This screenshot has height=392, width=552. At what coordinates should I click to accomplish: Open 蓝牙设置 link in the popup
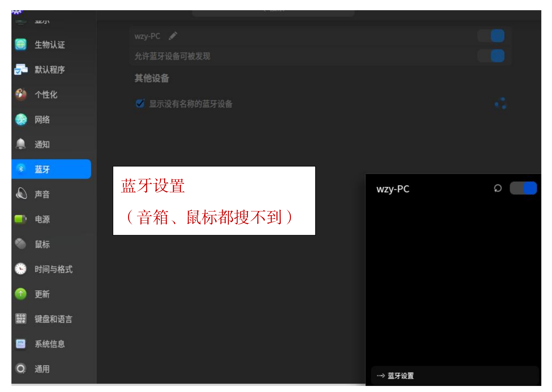[455, 376]
